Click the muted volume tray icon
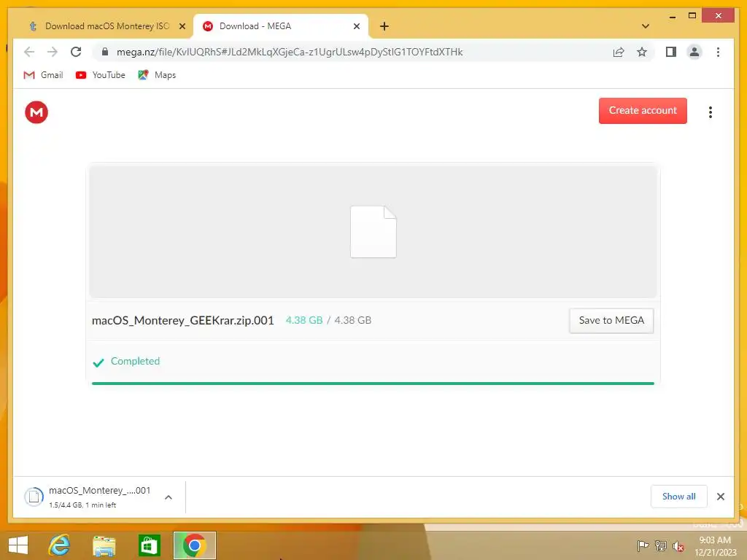 click(x=678, y=546)
